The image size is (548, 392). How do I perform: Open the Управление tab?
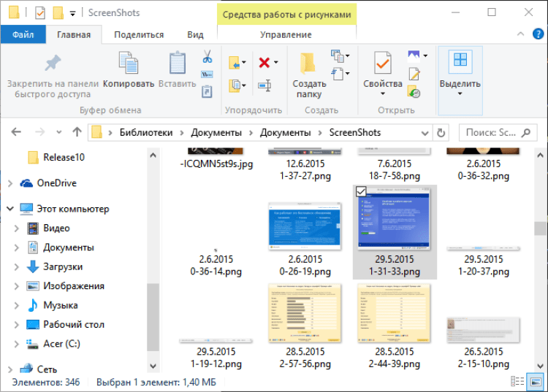[286, 34]
